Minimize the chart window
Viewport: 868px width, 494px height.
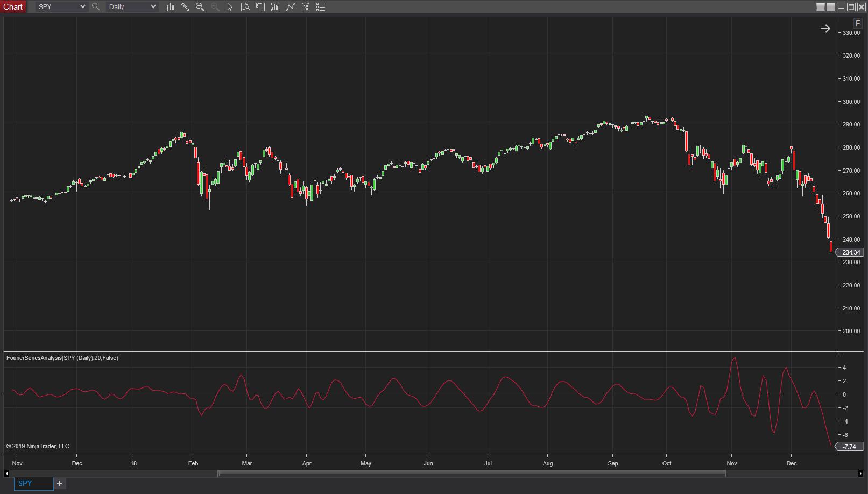[x=841, y=7]
